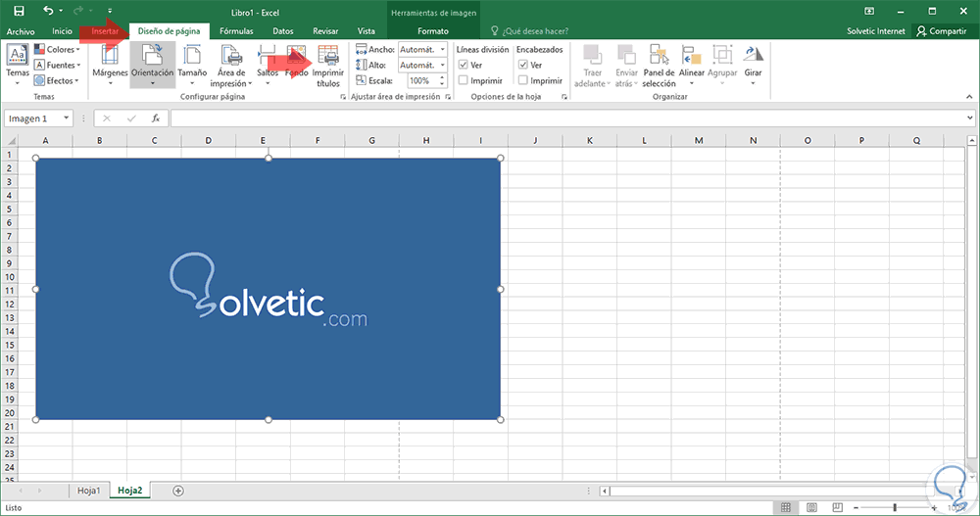Open the Alto height dropdown
The image size is (980, 516).
[443, 65]
